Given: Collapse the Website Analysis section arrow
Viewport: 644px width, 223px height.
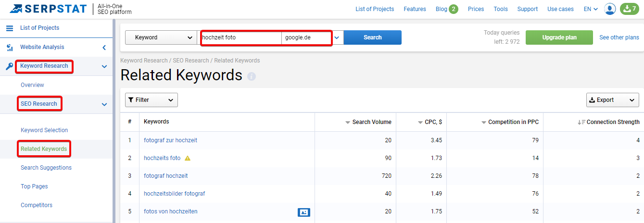Looking at the screenshot, I should pos(104,48).
